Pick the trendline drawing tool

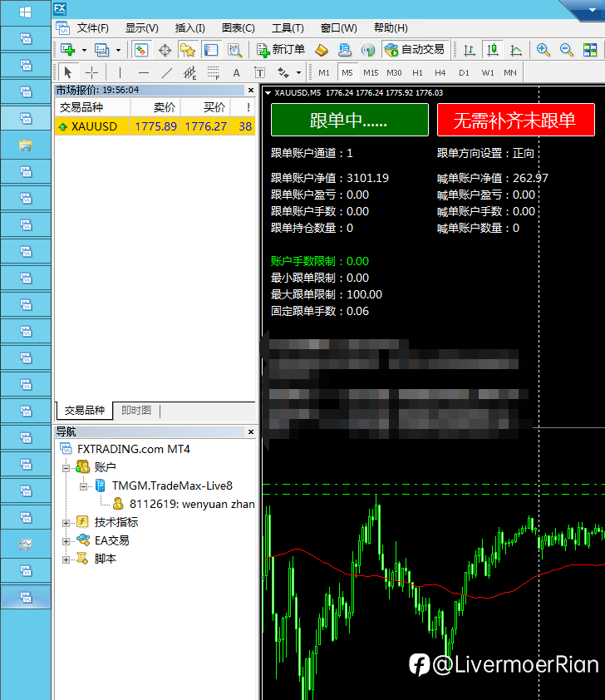point(166,72)
